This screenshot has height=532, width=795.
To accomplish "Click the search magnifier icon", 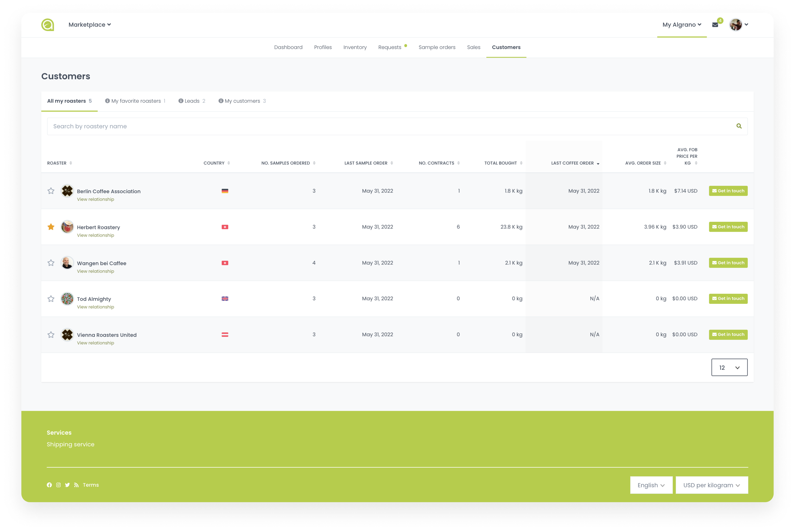I will click(739, 126).
